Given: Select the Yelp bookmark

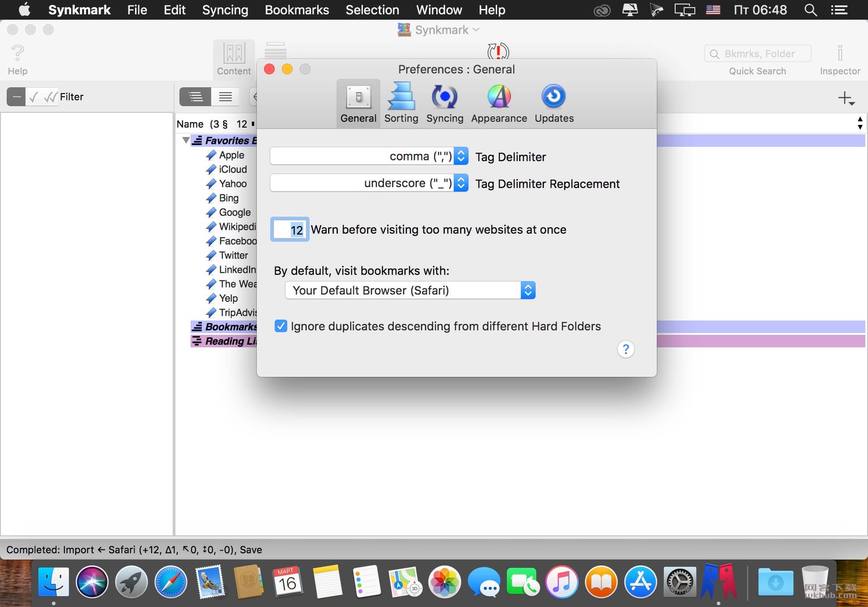Looking at the screenshot, I should click(228, 298).
